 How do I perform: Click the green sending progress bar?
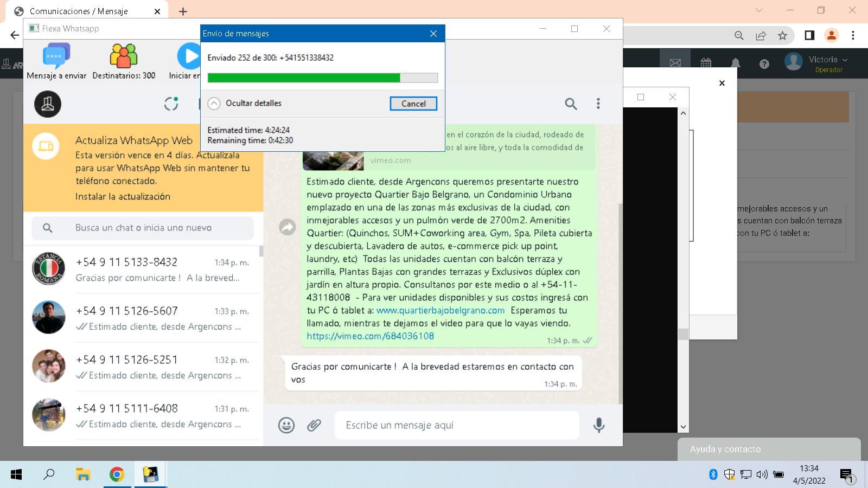click(322, 78)
